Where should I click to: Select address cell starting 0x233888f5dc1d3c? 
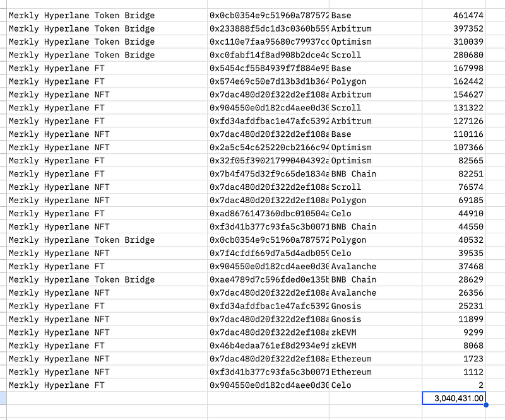tap(268, 28)
